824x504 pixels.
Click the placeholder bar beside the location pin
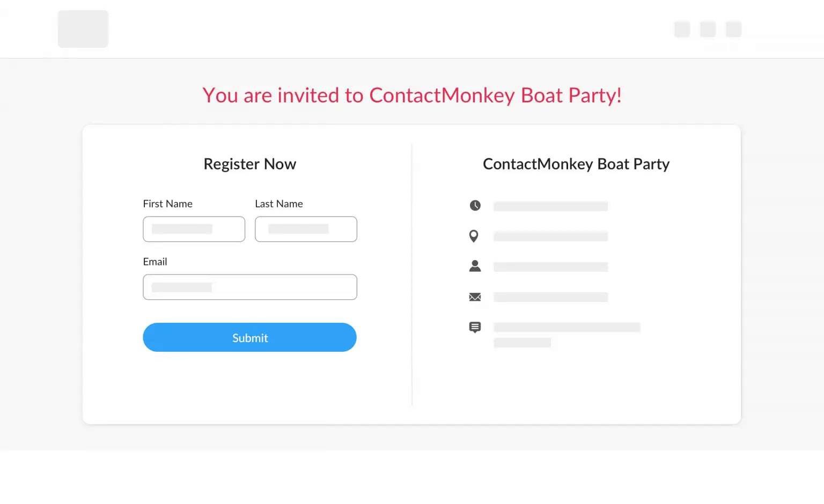pos(550,236)
